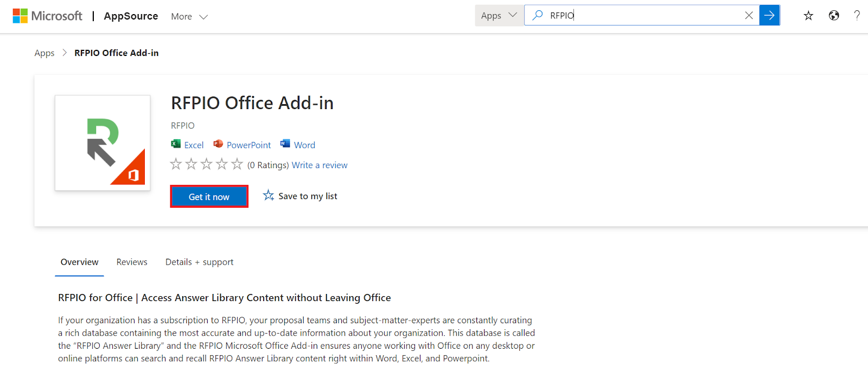Click the second rating star
This screenshot has height=384, width=868.
(x=191, y=164)
